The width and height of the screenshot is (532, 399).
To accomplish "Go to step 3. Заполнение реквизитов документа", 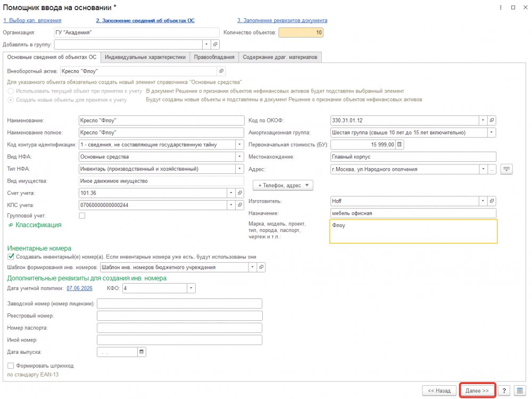I will pos(282,20).
